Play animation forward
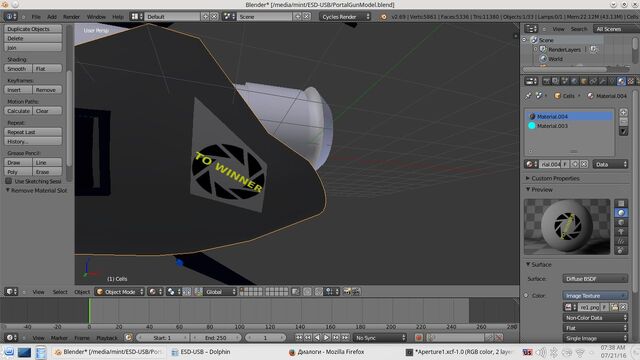Screen dimensions: 640x360 tap(326, 338)
